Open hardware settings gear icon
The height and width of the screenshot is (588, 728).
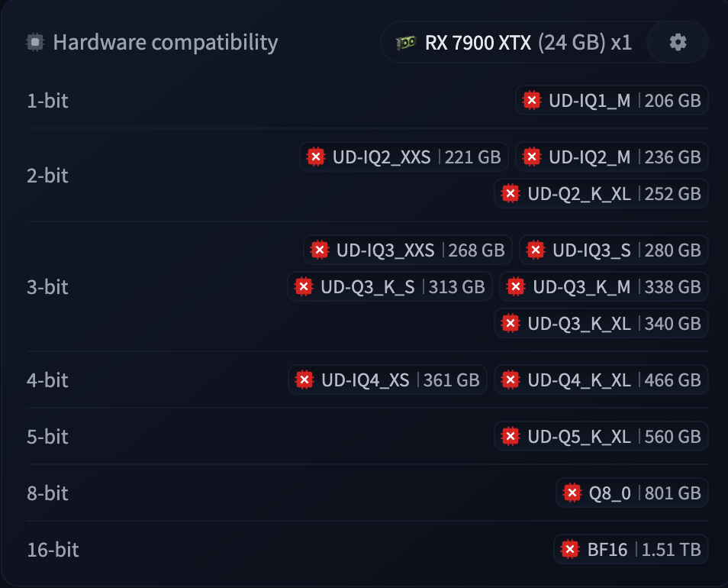coord(678,42)
